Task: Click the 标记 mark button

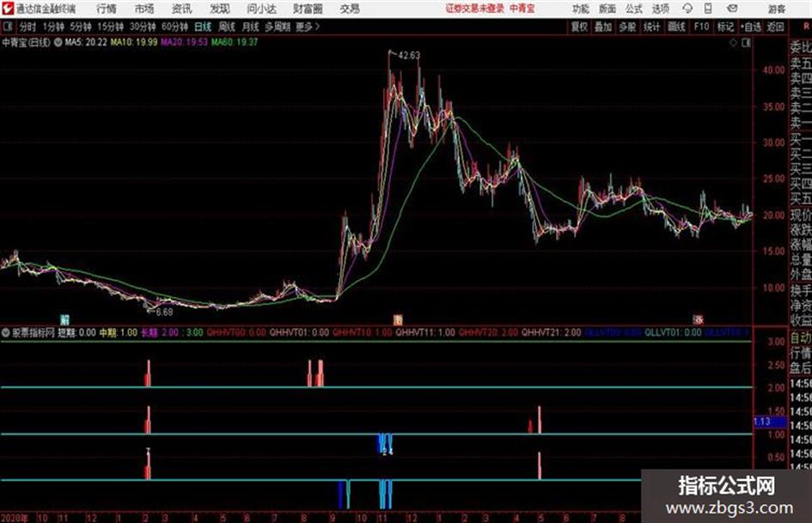Action: click(x=725, y=27)
